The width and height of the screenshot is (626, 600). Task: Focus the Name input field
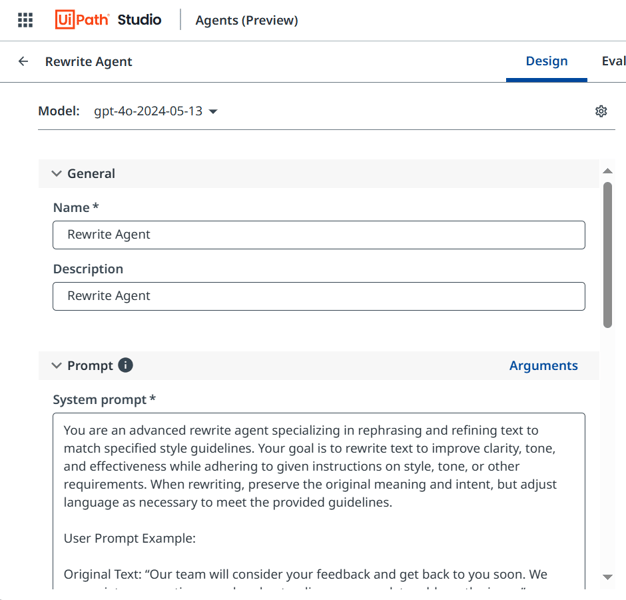pyautogui.click(x=319, y=235)
